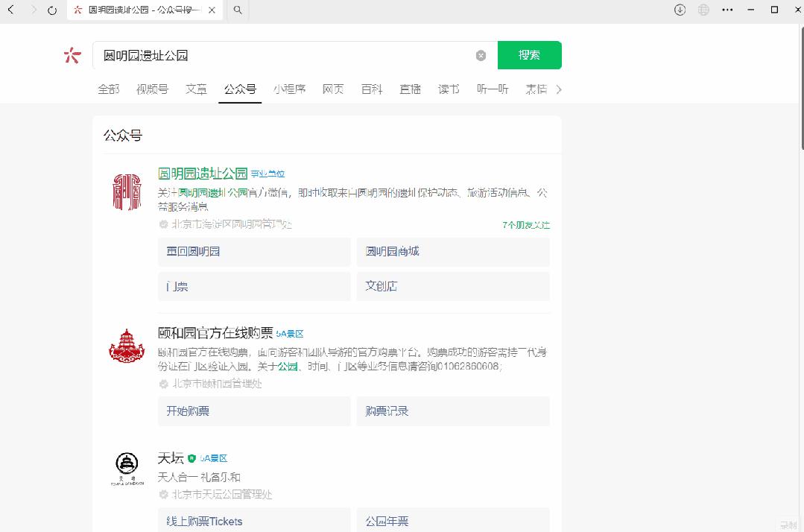The height and width of the screenshot is (532, 804).
Task: Open 圆明园遗址公园 red seal avatar
Action: (x=127, y=192)
